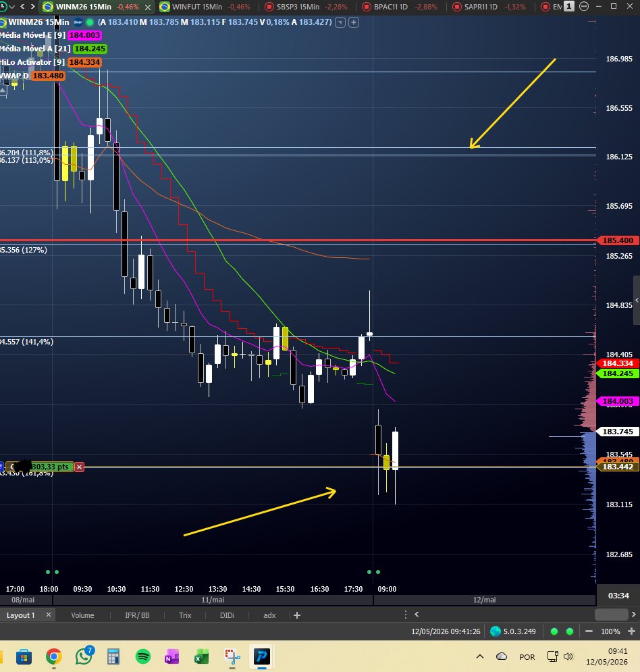Click the 183.442 order price tag on axis

618,467
